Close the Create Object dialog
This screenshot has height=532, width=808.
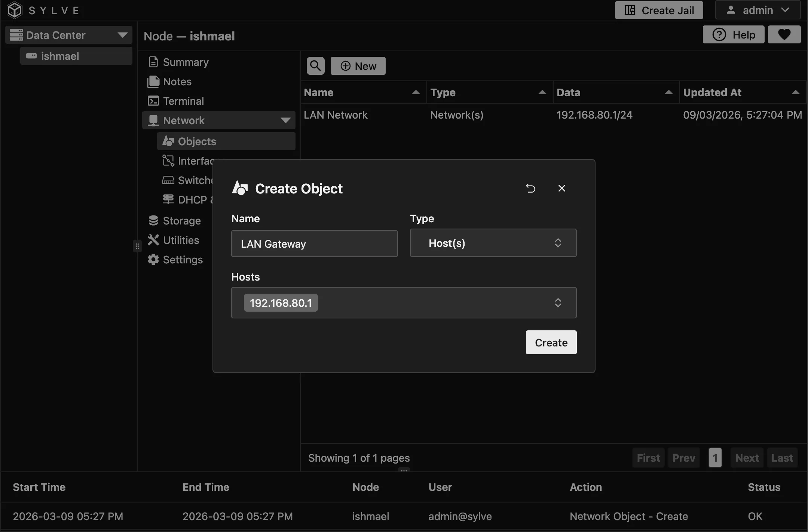click(x=562, y=188)
